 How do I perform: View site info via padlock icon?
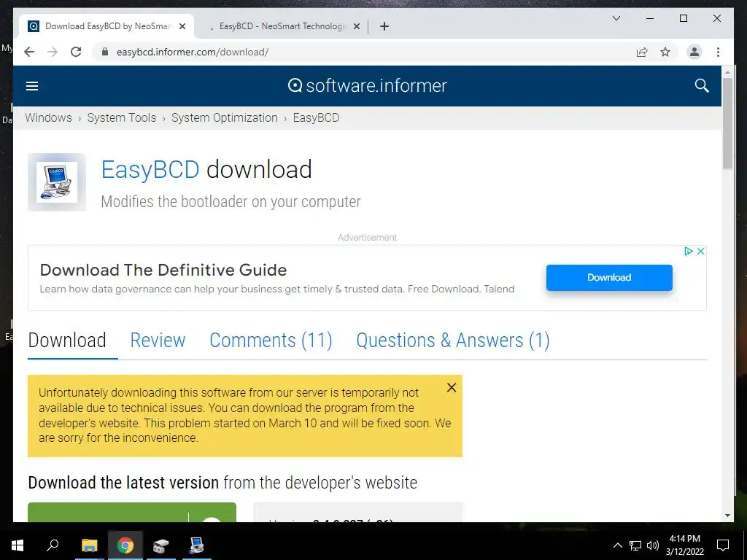105,52
